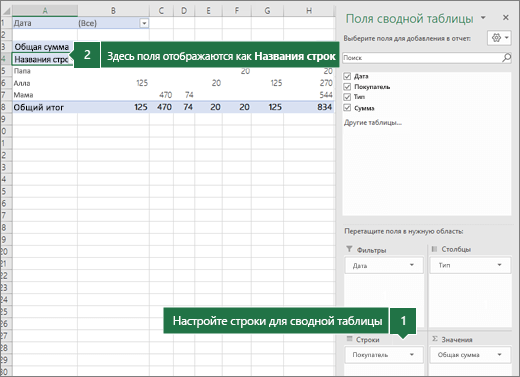
Task: Click cell Названия строк in column A
Action: 42,59
